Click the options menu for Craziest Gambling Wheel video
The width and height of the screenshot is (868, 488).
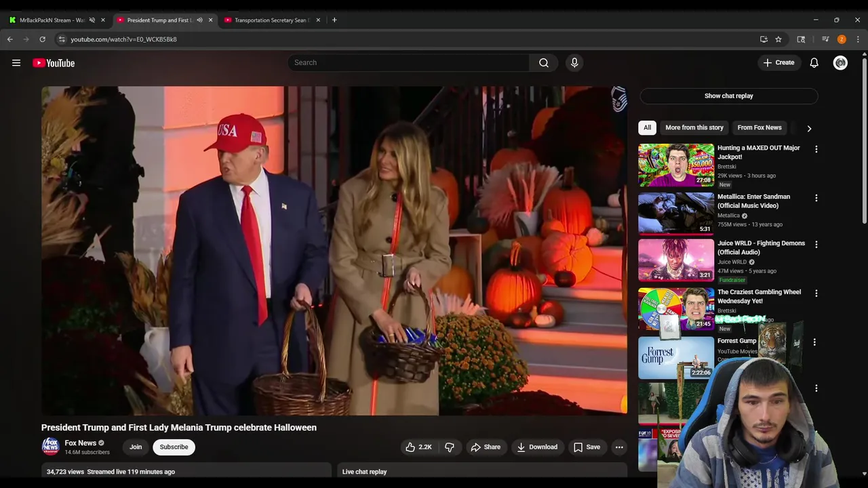point(816,293)
